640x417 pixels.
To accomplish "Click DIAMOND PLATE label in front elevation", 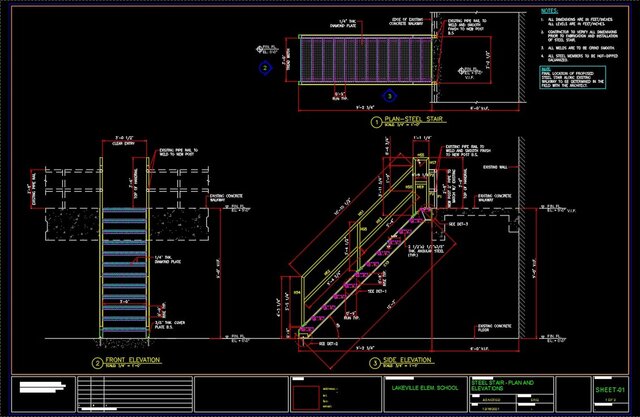I will pos(168,260).
